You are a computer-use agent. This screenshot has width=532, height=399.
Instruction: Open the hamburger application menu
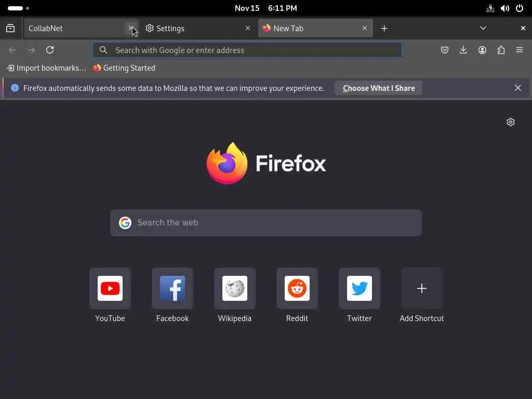520,50
